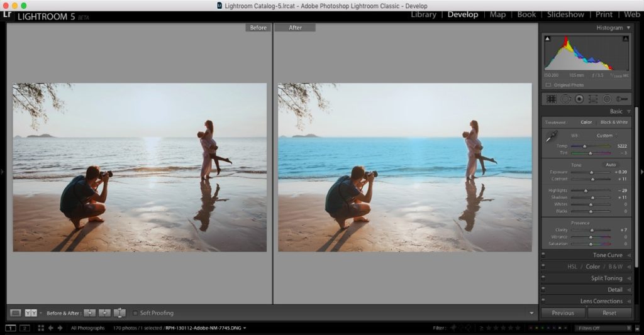
Task: Tick the Original Photo checkbox
Action: click(548, 85)
